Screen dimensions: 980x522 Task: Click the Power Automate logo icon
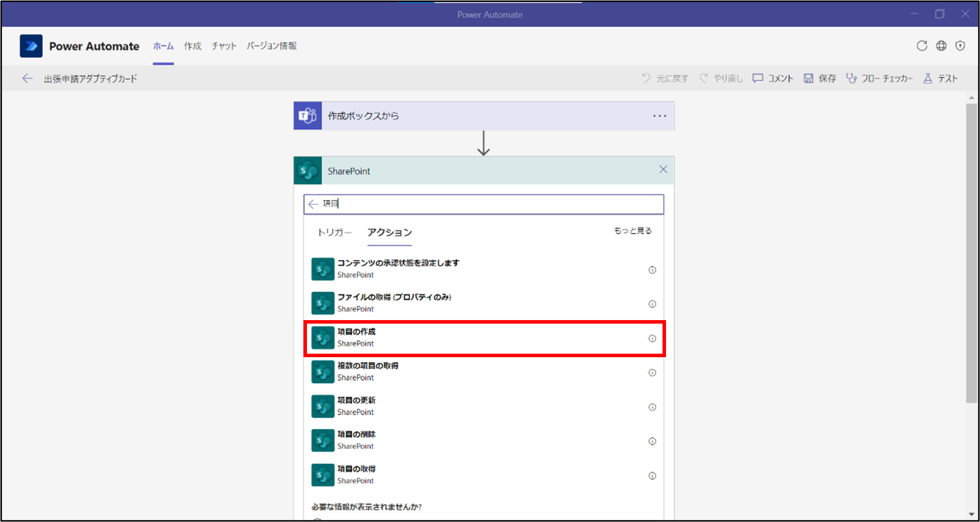[x=31, y=46]
